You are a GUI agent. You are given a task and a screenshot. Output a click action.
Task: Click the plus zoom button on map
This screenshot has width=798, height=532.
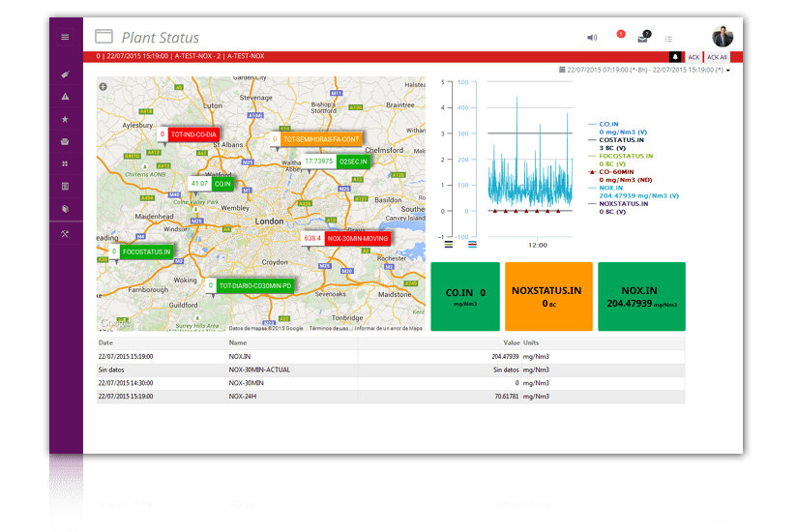click(103, 86)
